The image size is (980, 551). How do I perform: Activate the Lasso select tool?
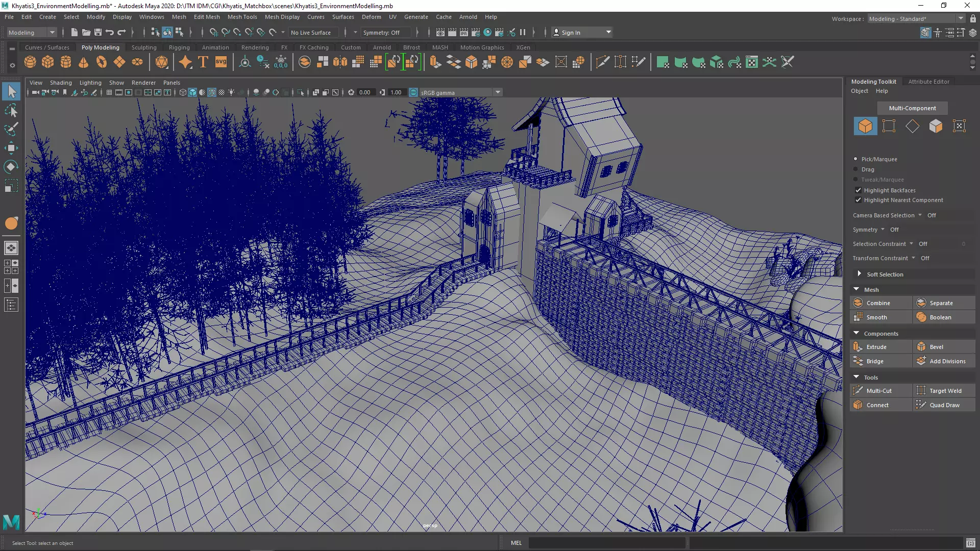[11, 110]
